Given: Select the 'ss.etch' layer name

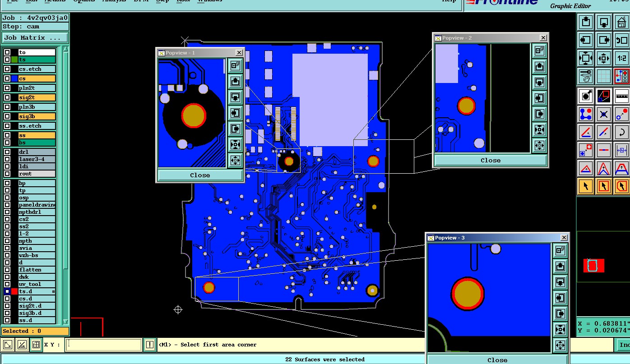Looking at the screenshot, I should 37,126.
